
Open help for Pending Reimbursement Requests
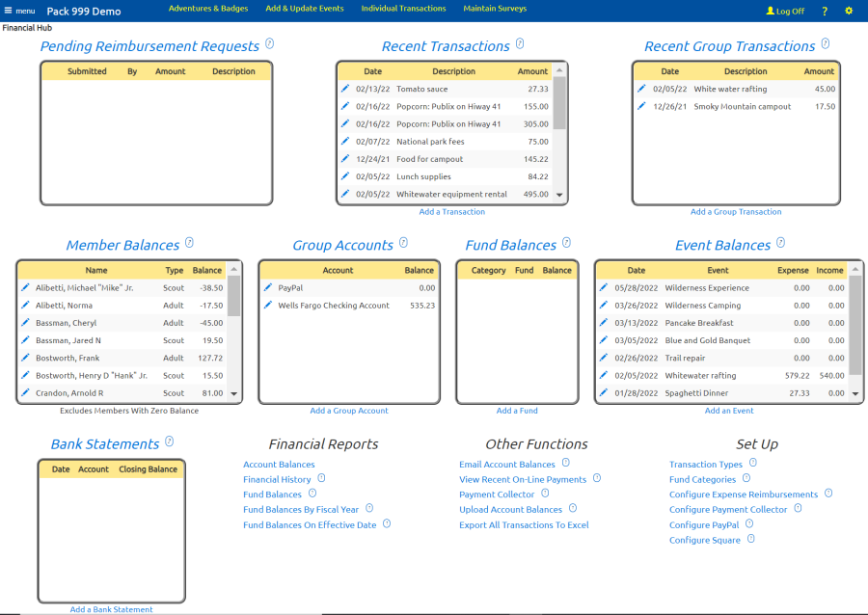(270, 43)
